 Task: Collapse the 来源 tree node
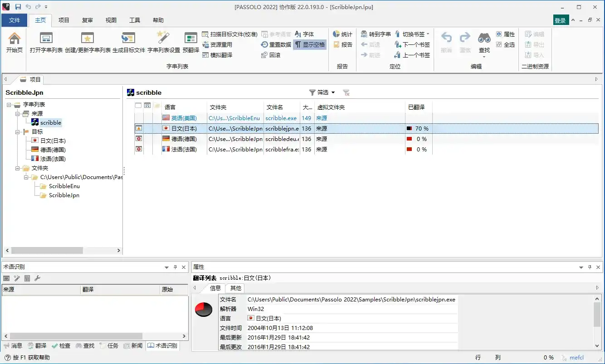click(17, 114)
